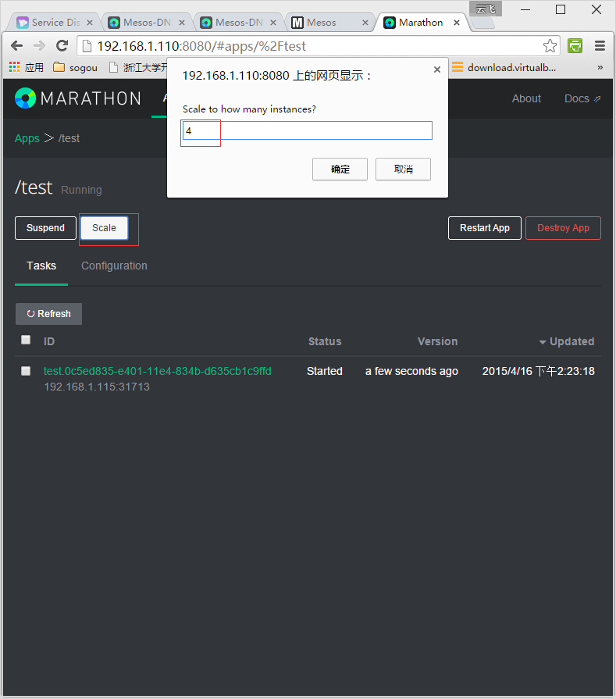Click the address bar URL
The height and width of the screenshot is (699, 616).
[201, 46]
